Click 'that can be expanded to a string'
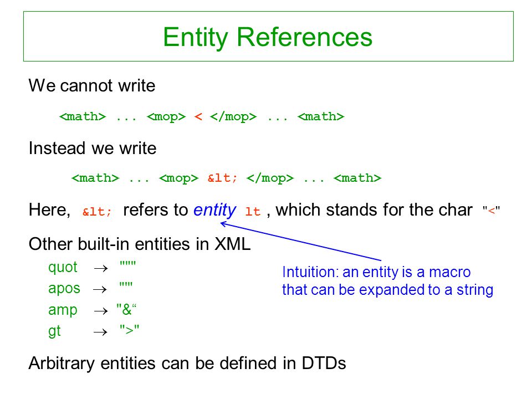The image size is (532, 399). click(387, 290)
